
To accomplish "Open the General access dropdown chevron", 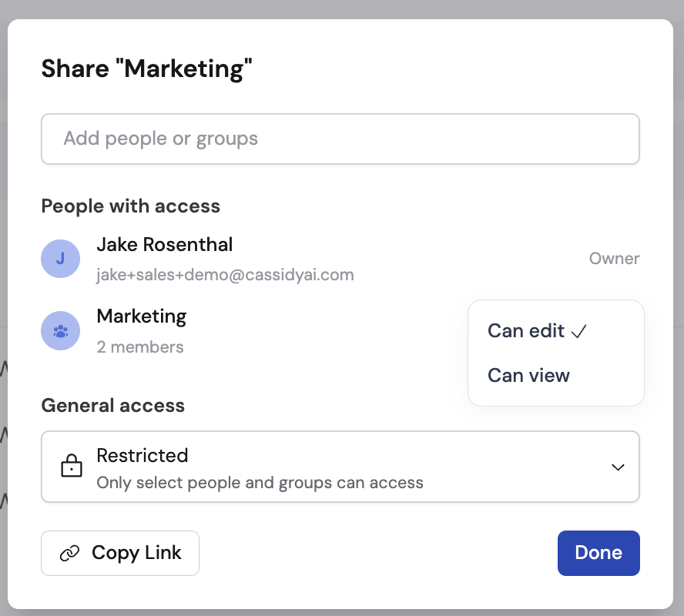I will pos(617,467).
